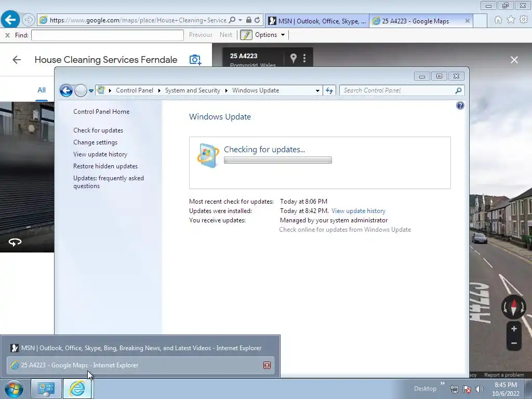Close Street View with the X icon
This screenshot has width=532, height=399.
point(514,60)
